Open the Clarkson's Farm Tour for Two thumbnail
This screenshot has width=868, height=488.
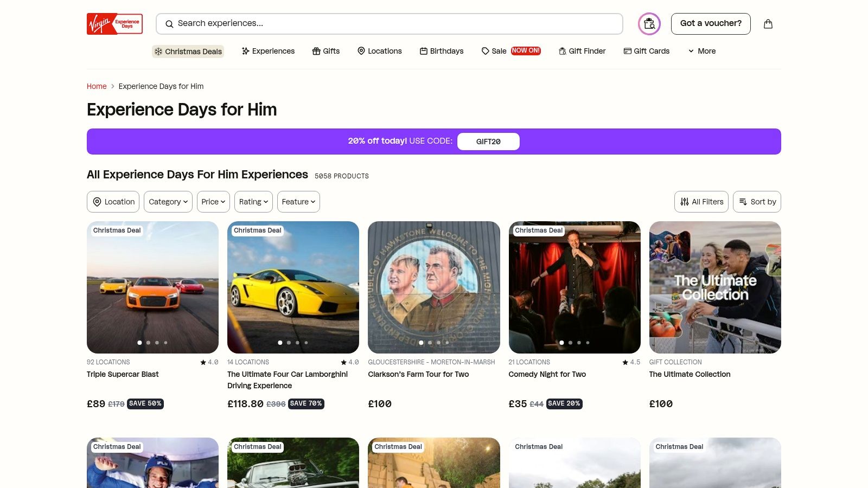tap(434, 287)
